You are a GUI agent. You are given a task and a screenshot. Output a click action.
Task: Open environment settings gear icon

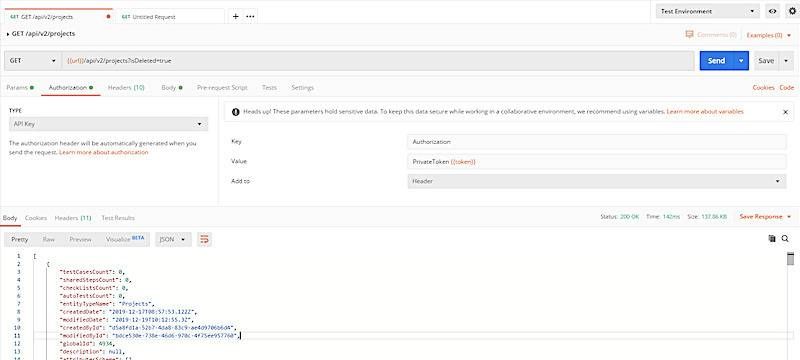coord(792,11)
